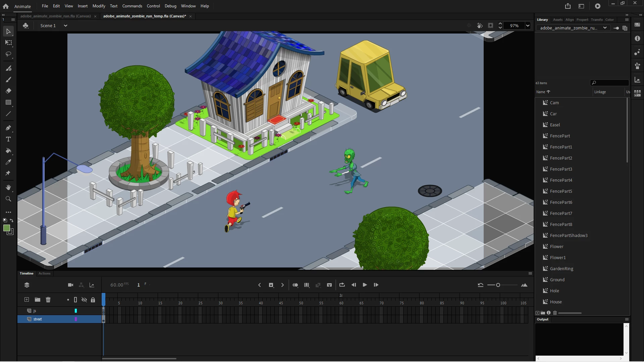Open the Modify menu

(x=99, y=6)
